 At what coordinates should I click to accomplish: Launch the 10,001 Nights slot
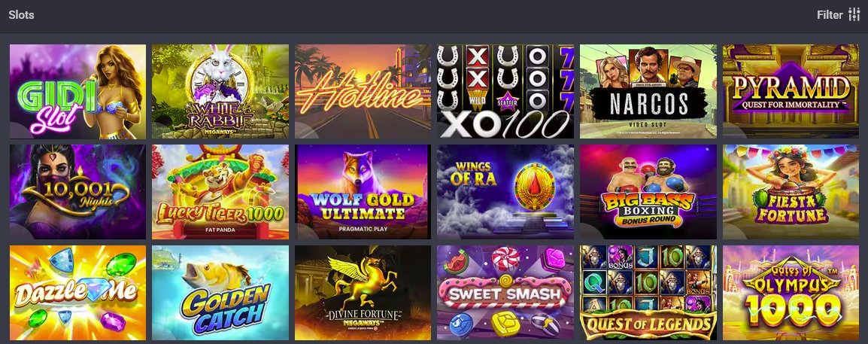pyautogui.click(x=78, y=192)
